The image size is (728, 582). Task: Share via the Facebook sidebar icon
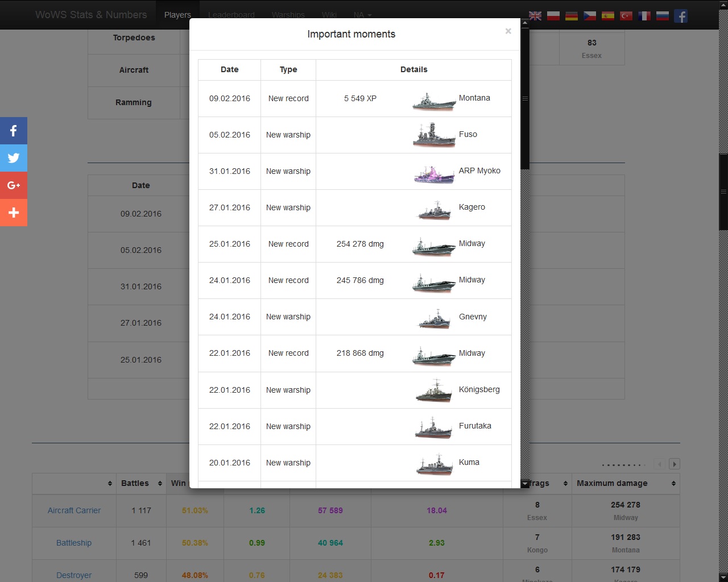click(x=14, y=131)
